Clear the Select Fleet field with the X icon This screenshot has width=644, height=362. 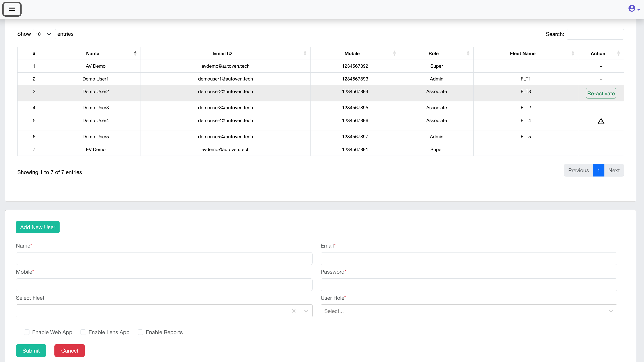point(293,311)
